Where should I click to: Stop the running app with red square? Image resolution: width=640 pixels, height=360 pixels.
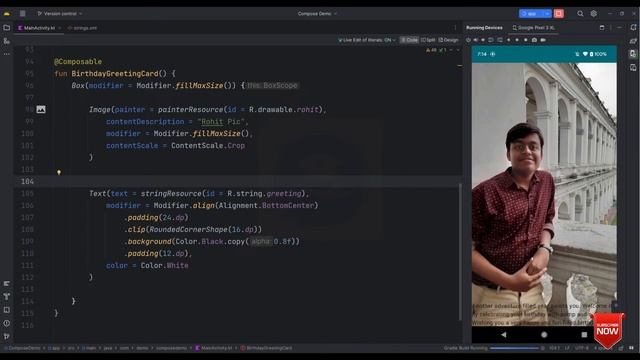click(559, 13)
